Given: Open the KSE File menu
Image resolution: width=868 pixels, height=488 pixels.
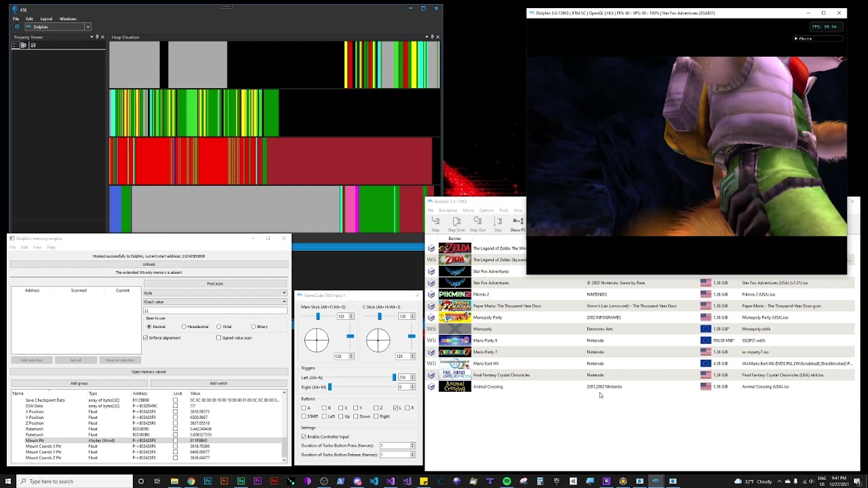Looking at the screenshot, I should (16, 19).
